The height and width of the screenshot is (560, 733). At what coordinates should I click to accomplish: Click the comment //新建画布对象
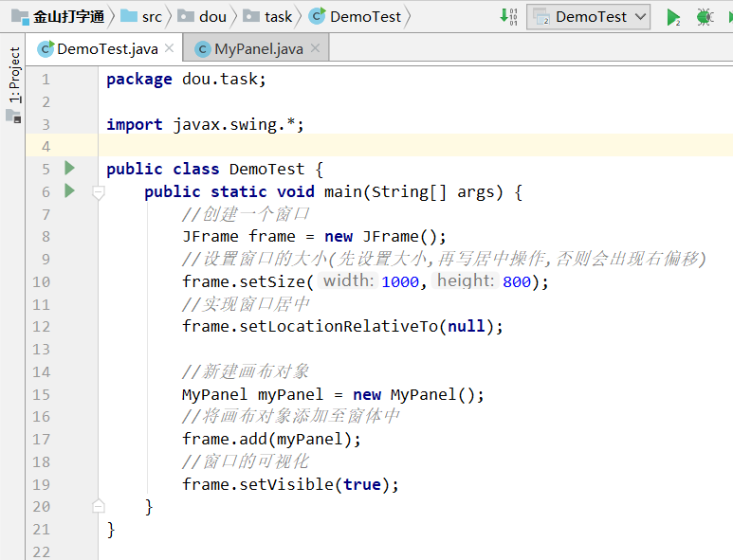[x=246, y=371]
